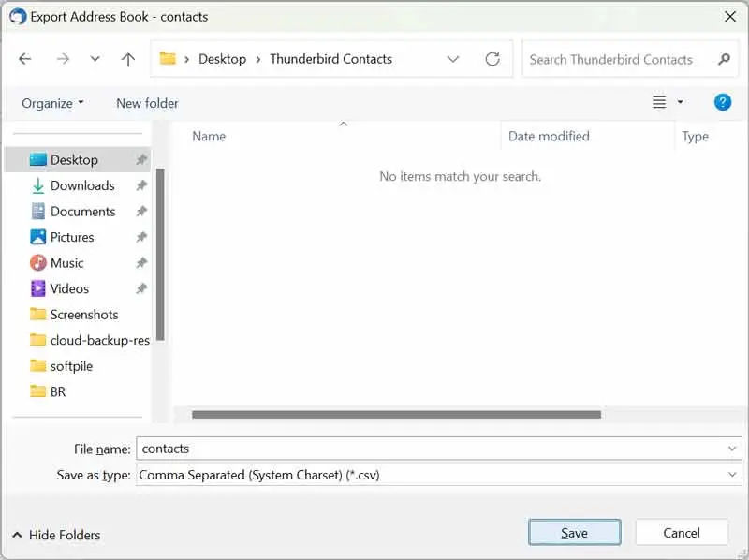This screenshot has height=560, width=749.
Task: Go up one folder level
Action: pyautogui.click(x=128, y=59)
